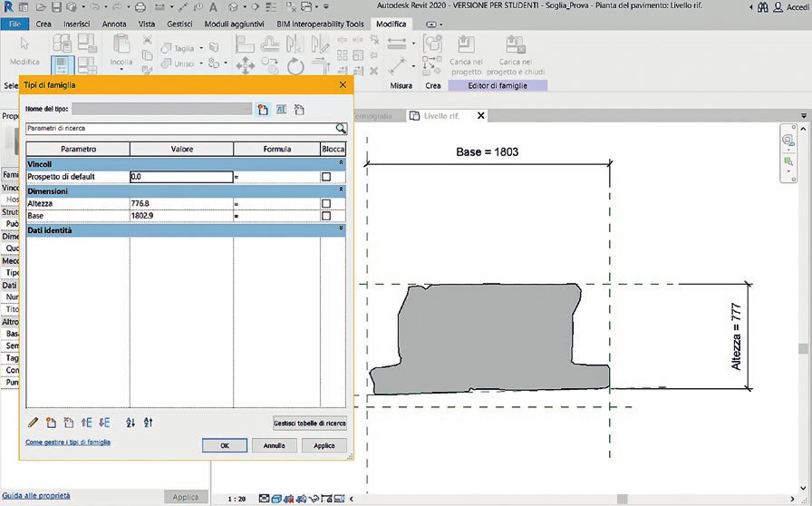Click the Carica nel progetto icon

(466, 44)
